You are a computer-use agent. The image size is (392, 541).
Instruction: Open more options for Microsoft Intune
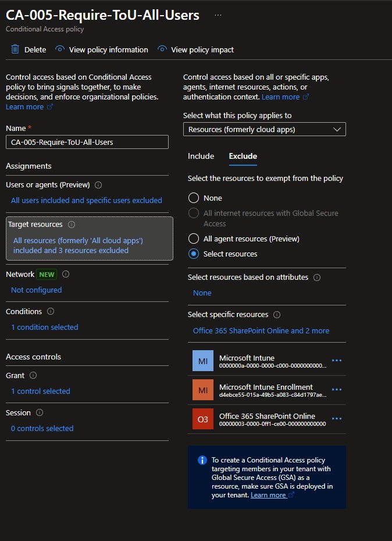(x=336, y=361)
